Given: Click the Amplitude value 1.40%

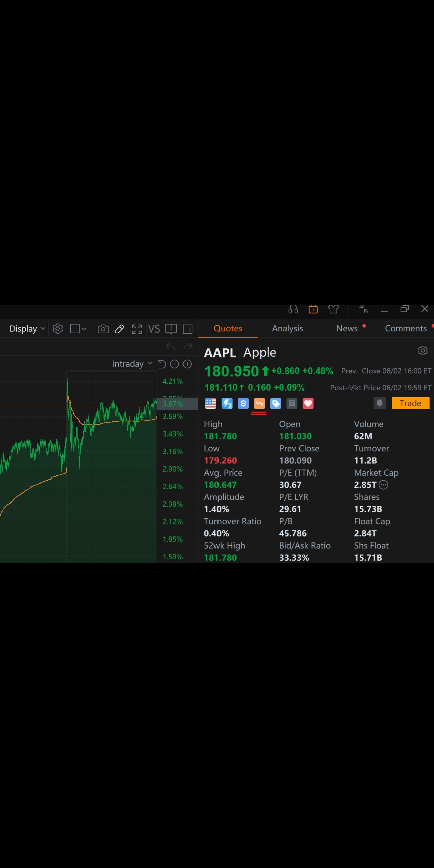Looking at the screenshot, I should [x=216, y=509].
